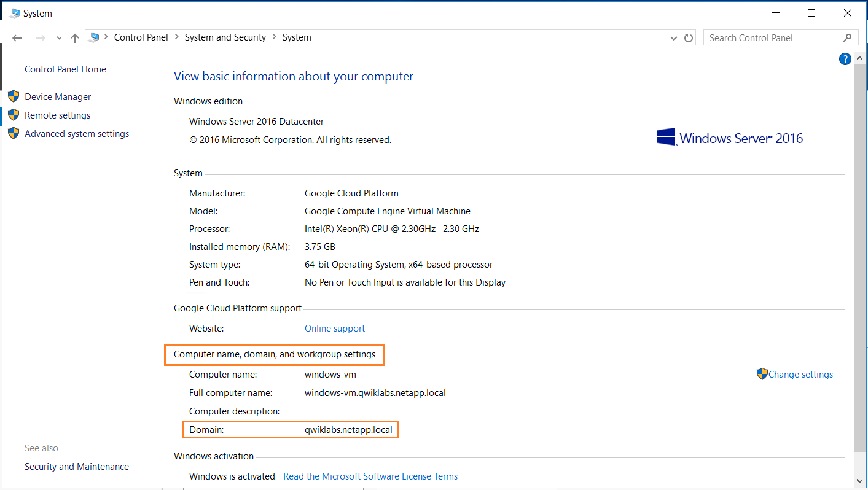Viewport: 868px width, 490px height.
Task: Click the search magnifier icon
Action: coord(848,37)
